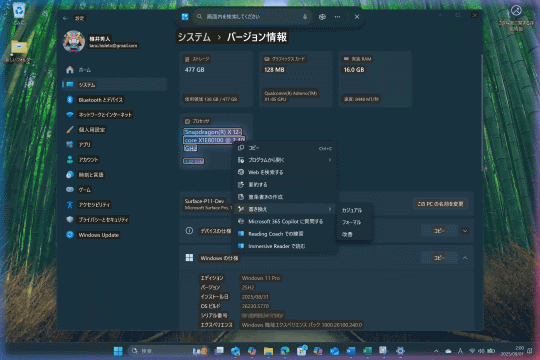
Task: Show hidden tray icons chevron
Action: point(436,351)
